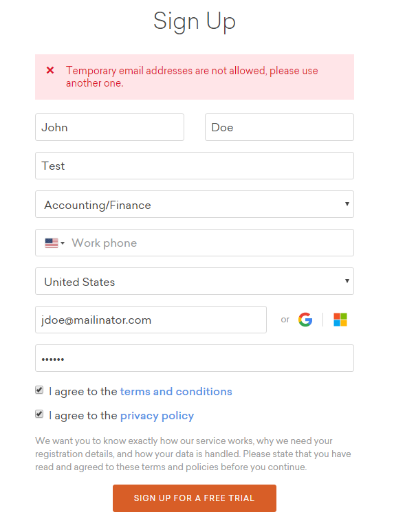Click the first name field with John
The height and width of the screenshot is (532, 394).
109,127
